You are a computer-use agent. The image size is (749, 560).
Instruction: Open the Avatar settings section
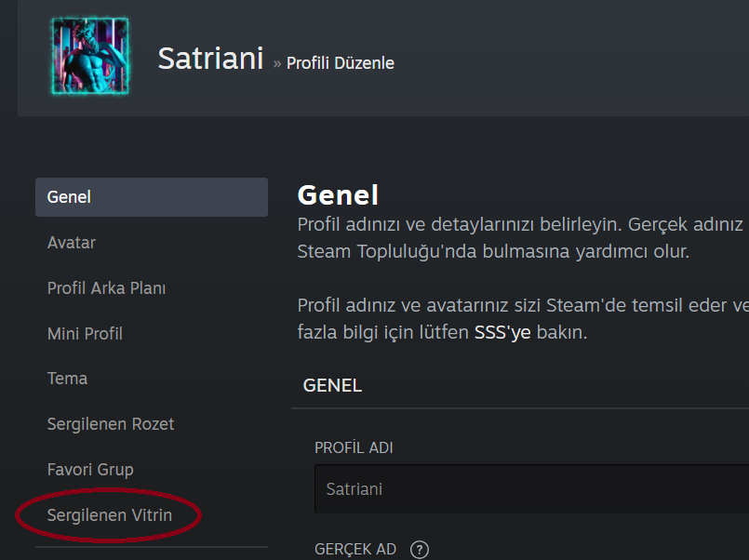[x=71, y=243]
